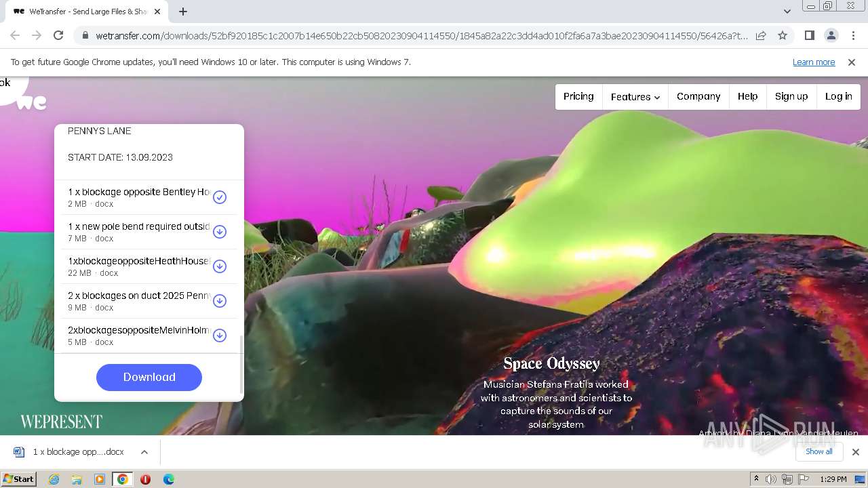Open Windows Explorer folder from taskbar
Screen dimensions: 868x488
point(77,479)
